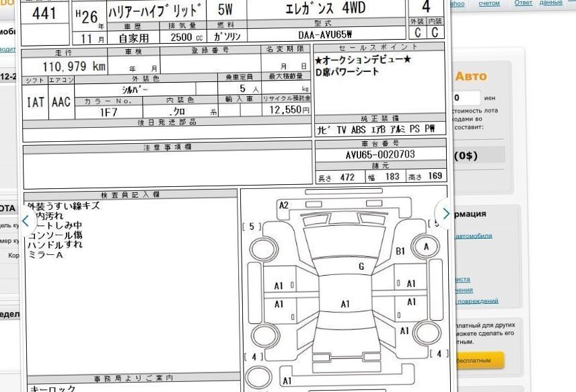Viewport: 576px width, 392px height.
Task: Click the chassis number 'AVU65-0020703'
Action: point(380,155)
